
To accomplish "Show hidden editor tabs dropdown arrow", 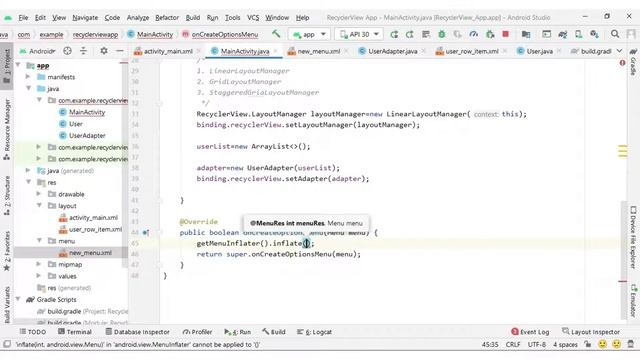I will 619,51.
